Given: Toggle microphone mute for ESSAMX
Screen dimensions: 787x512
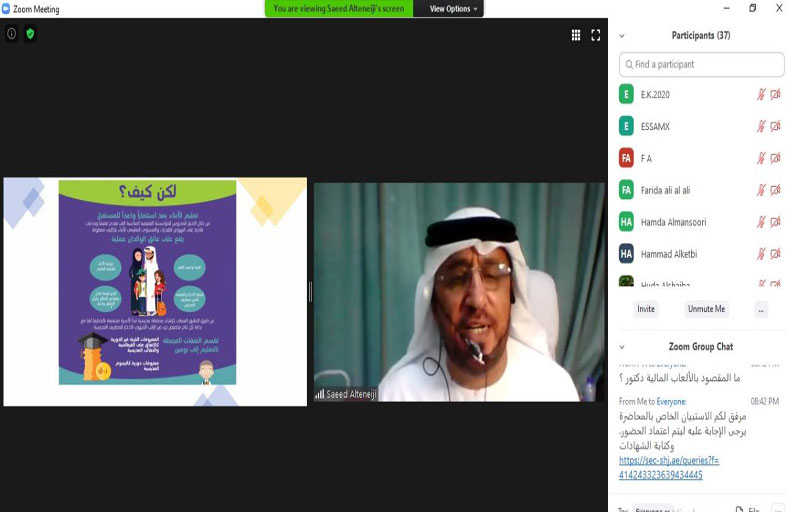Looking at the screenshot, I should (x=761, y=126).
